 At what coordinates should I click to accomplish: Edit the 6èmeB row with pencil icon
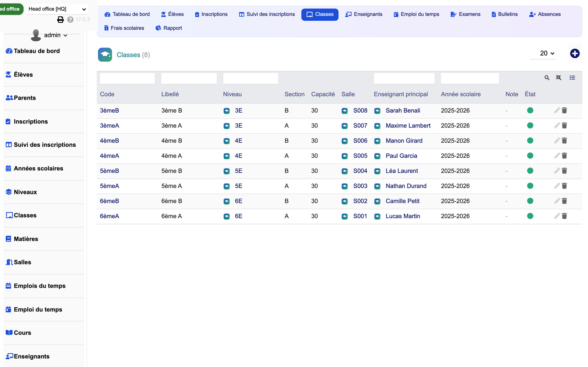pyautogui.click(x=557, y=201)
